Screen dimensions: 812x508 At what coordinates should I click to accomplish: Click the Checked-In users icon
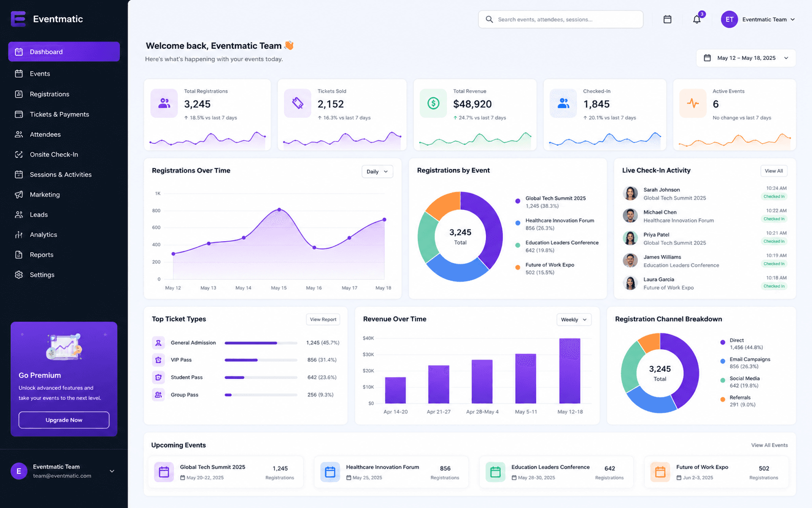click(x=563, y=103)
